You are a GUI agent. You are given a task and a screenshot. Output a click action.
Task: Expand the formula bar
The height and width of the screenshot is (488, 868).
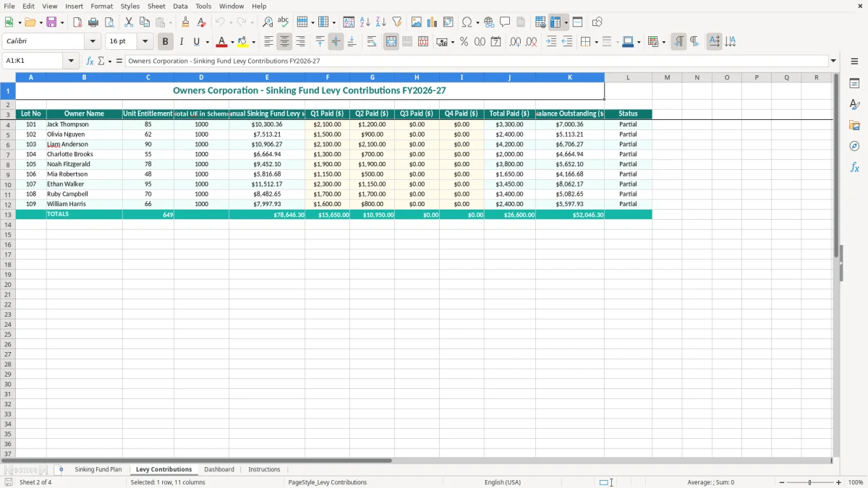click(834, 61)
